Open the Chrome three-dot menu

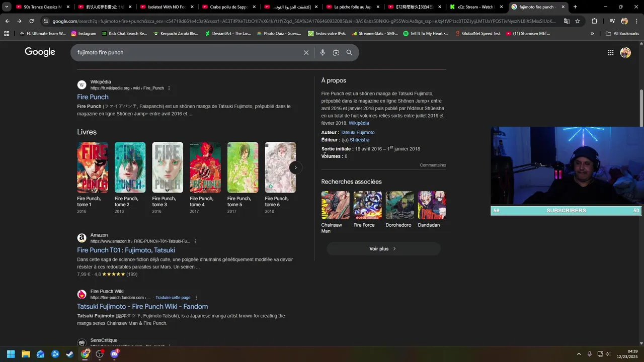tap(636, 21)
